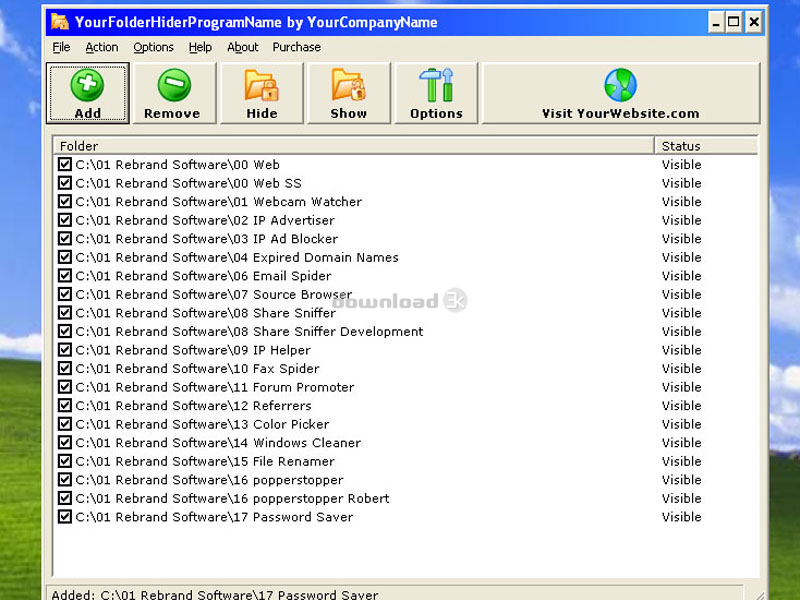The height and width of the screenshot is (600, 800).
Task: Uncheck the 00 Web folder checkbox
Action: pos(65,165)
